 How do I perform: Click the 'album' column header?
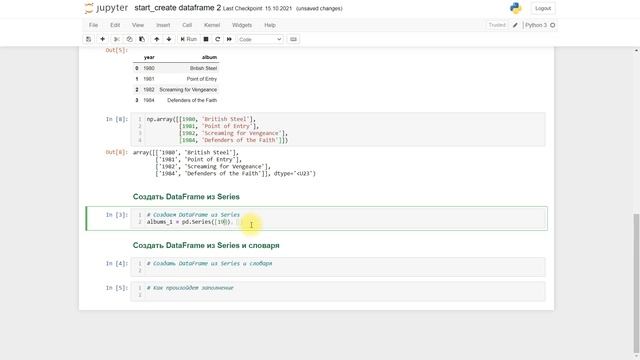tap(209, 57)
